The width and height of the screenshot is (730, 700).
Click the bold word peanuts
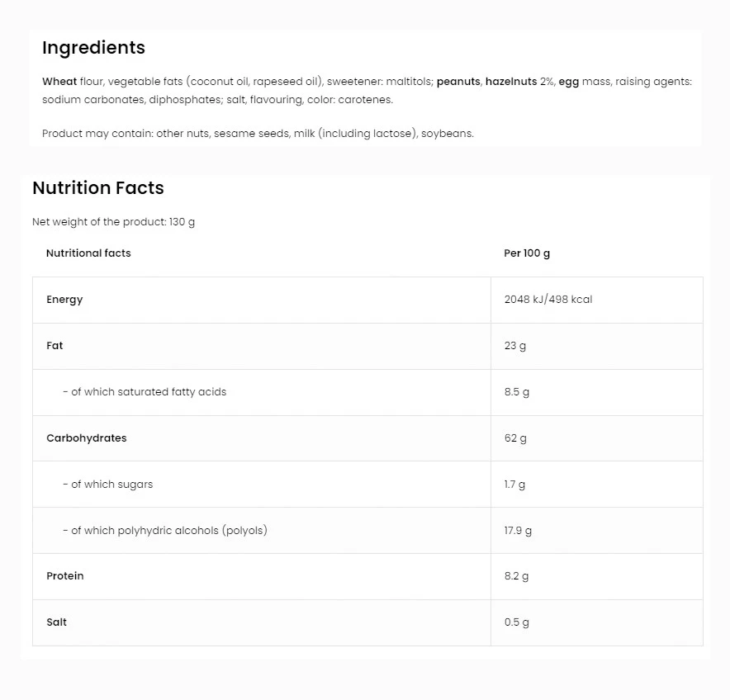pos(458,82)
